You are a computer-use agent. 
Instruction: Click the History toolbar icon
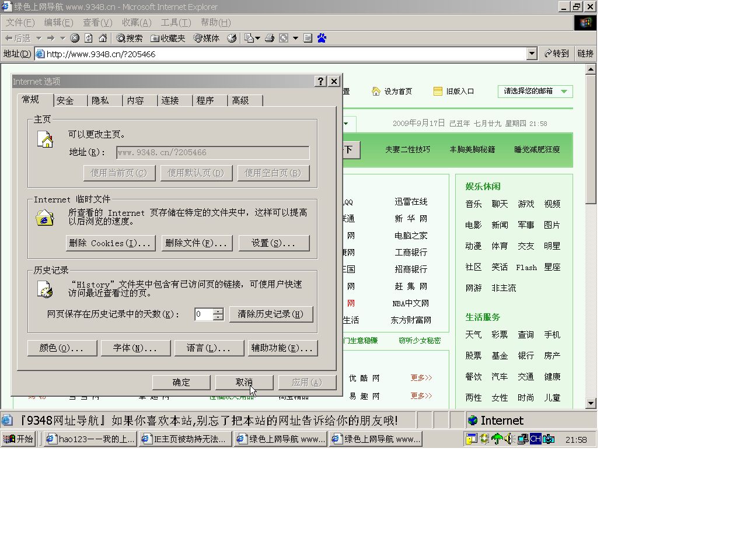click(232, 38)
